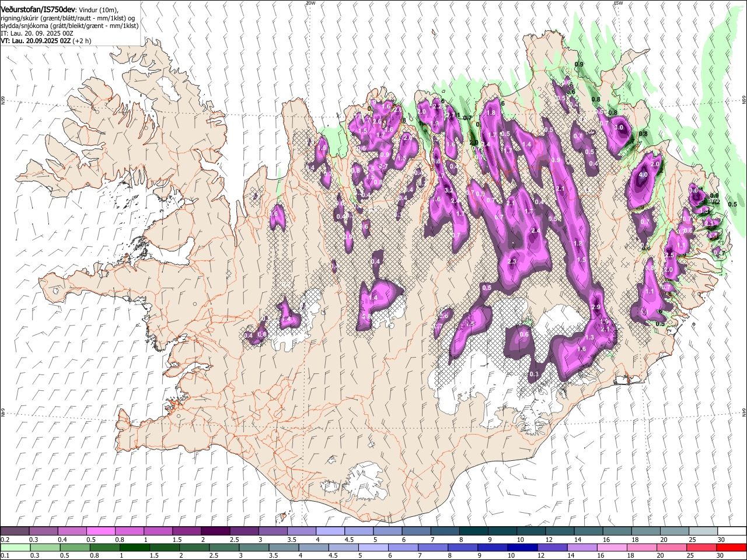Click upper legend swatch between 12 and 14
This screenshot has height=560, width=747.
pos(560,531)
